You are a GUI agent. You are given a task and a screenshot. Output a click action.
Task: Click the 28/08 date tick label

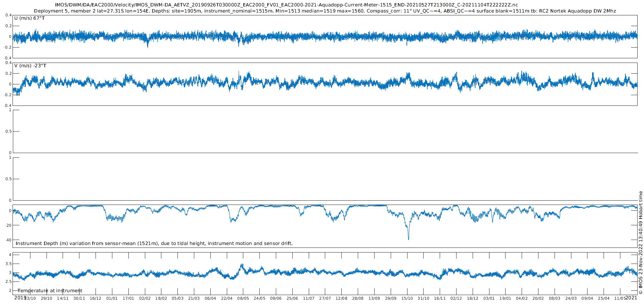358,298
